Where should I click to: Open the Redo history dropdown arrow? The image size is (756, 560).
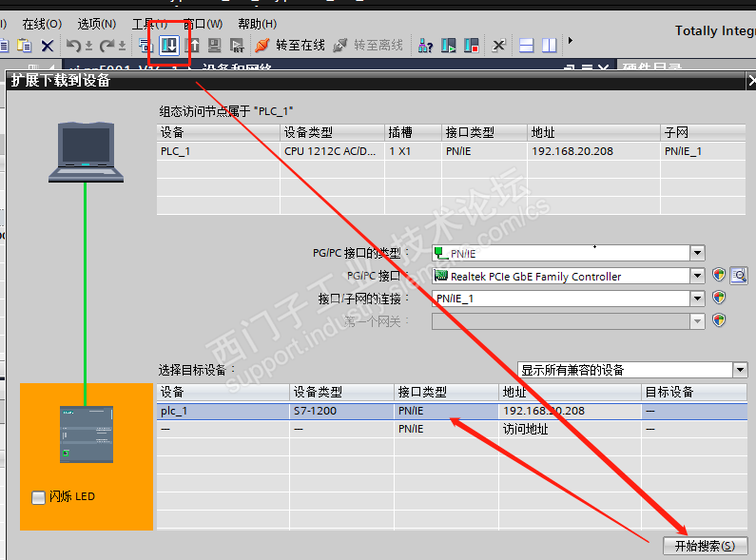pos(122,47)
